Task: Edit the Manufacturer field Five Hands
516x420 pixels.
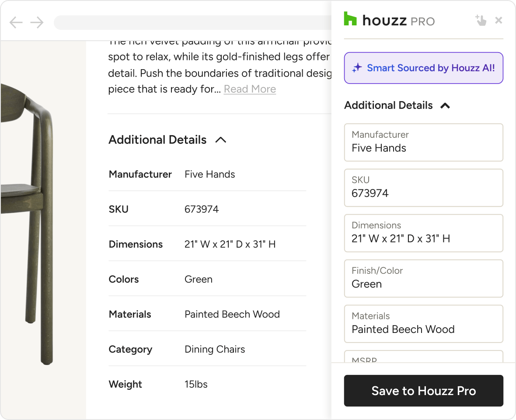Action: pos(424,143)
